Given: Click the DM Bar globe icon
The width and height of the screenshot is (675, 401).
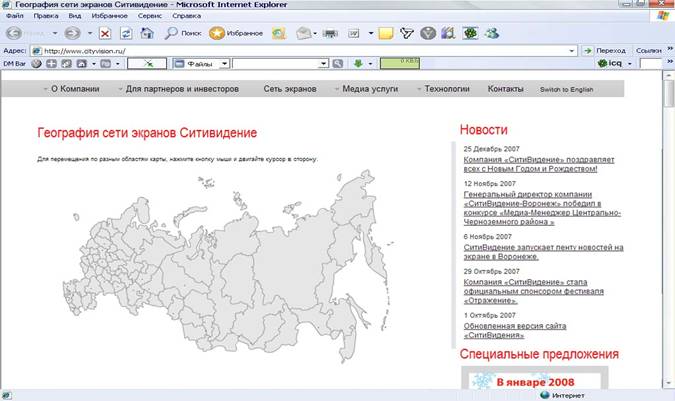Looking at the screenshot, I should [37, 64].
